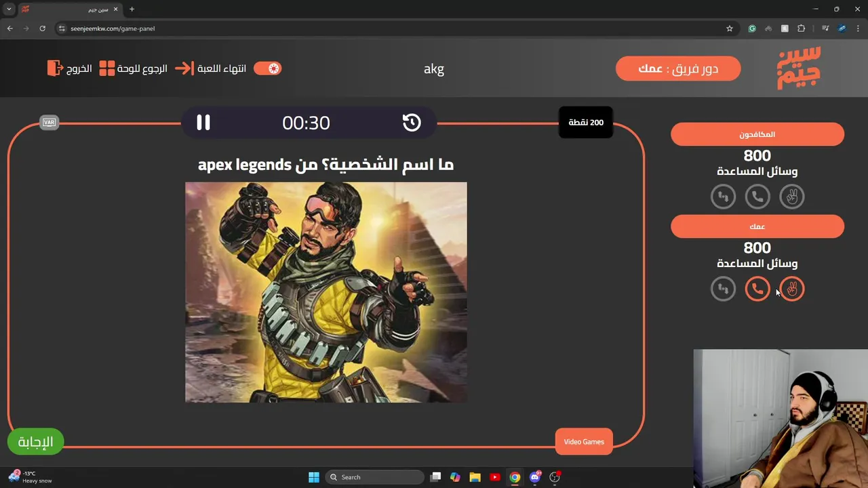
Task: Click the akg game title text
Action: click(434, 69)
